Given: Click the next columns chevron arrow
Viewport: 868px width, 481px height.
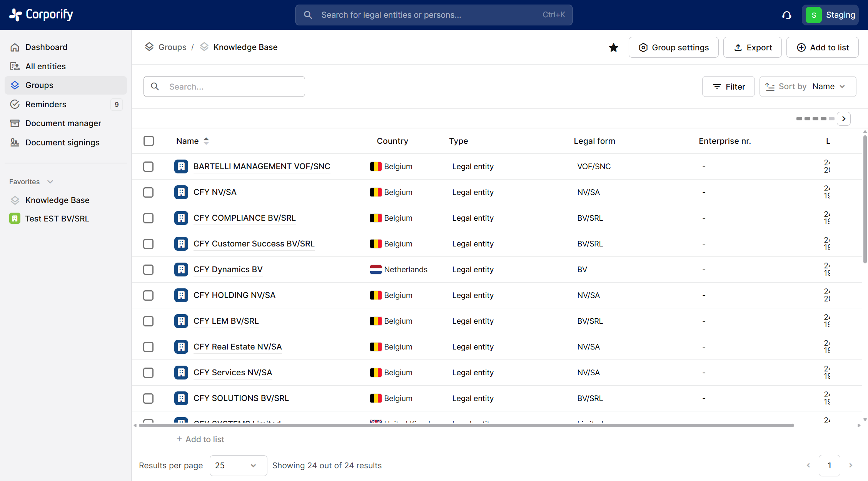Looking at the screenshot, I should 844,119.
